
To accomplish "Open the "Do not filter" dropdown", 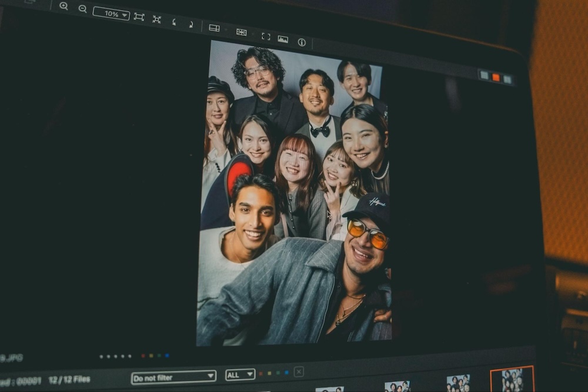I will [x=173, y=377].
